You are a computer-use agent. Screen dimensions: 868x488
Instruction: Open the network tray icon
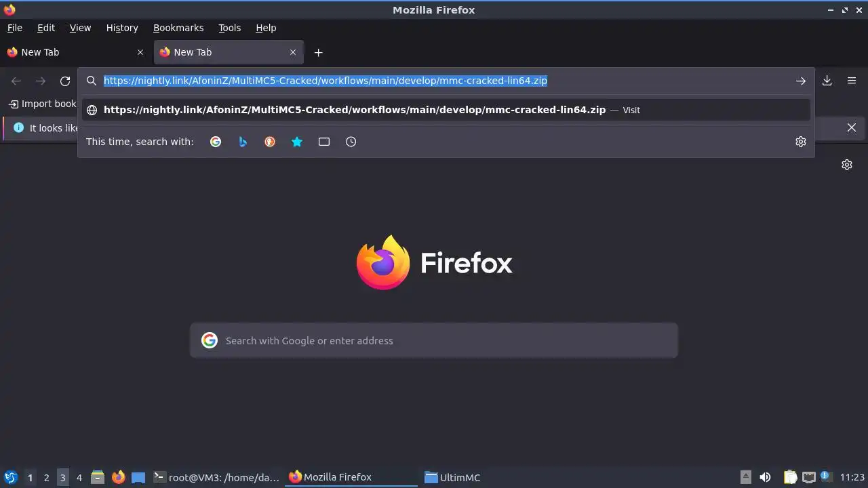[808, 477]
